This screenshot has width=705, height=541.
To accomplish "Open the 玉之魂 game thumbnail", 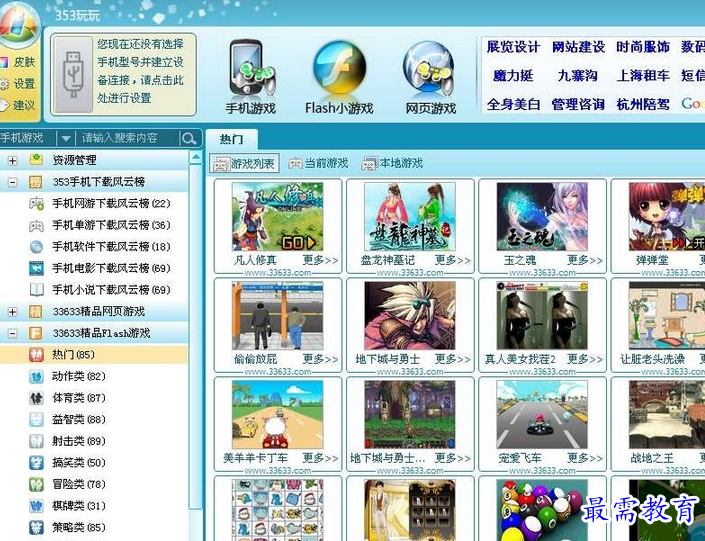I will tap(542, 216).
